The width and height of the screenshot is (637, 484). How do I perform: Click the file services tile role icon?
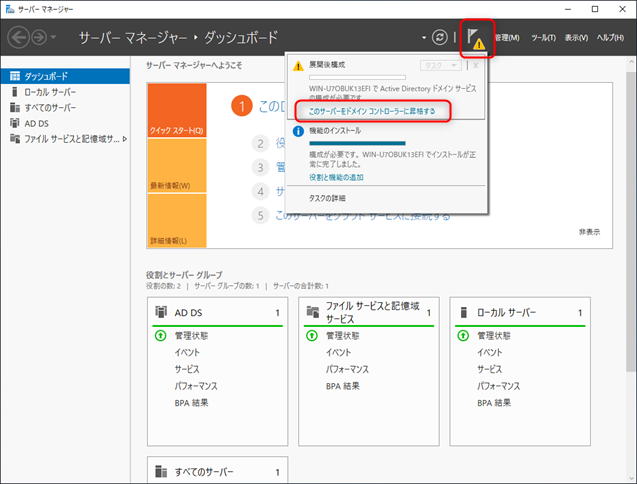tap(312, 312)
